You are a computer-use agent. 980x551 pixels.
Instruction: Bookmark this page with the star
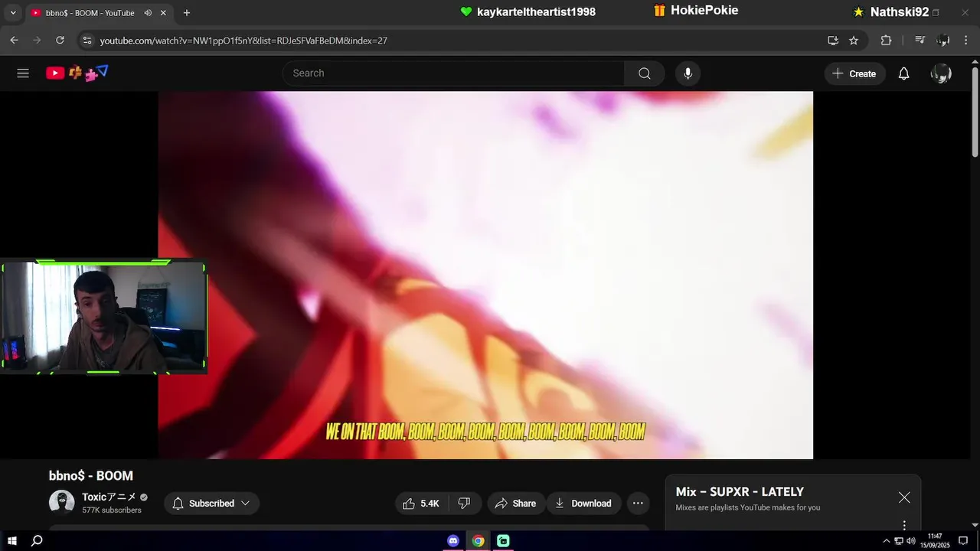854,41
